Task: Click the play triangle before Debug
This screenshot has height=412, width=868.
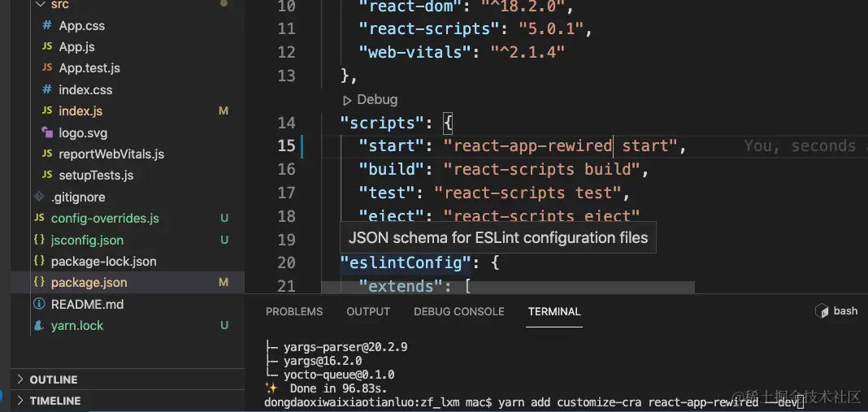Action: coord(348,100)
